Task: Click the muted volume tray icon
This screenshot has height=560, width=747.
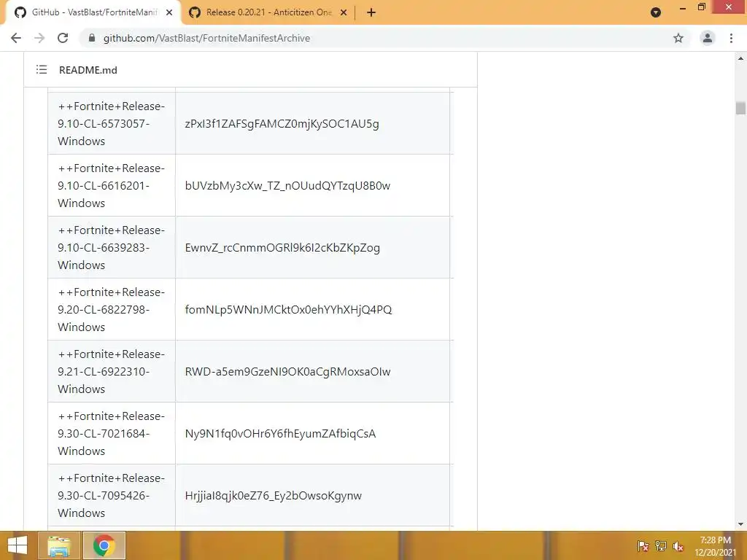Action: (678, 546)
